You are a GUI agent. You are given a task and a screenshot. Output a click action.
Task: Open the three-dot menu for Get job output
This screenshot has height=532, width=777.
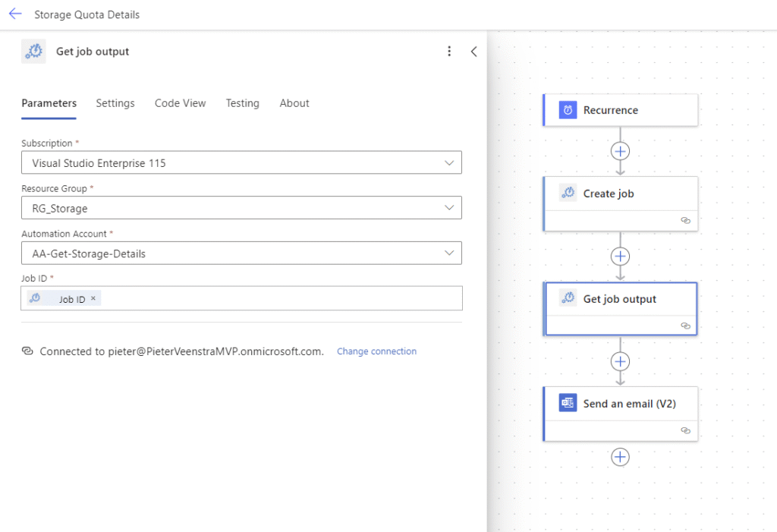point(449,51)
